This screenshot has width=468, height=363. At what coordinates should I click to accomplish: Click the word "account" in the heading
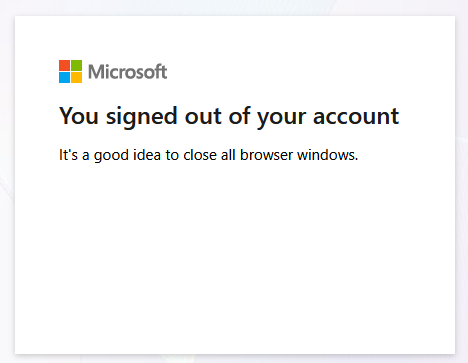pyautogui.click(x=356, y=117)
